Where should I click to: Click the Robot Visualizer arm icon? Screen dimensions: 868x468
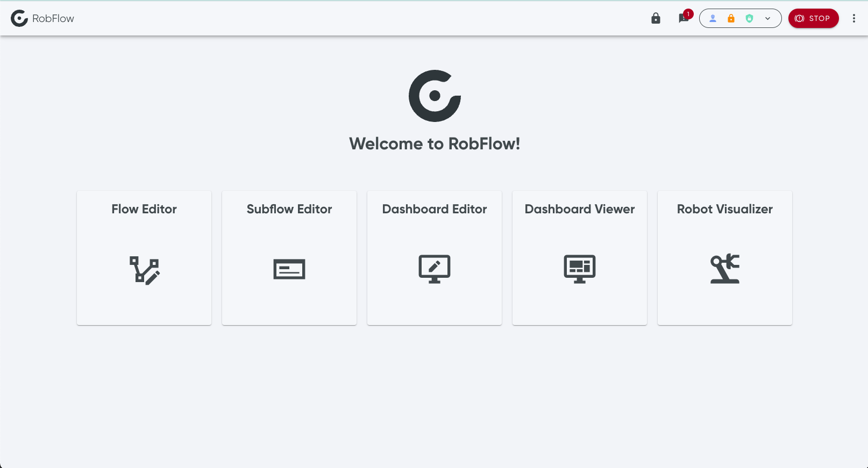click(725, 269)
